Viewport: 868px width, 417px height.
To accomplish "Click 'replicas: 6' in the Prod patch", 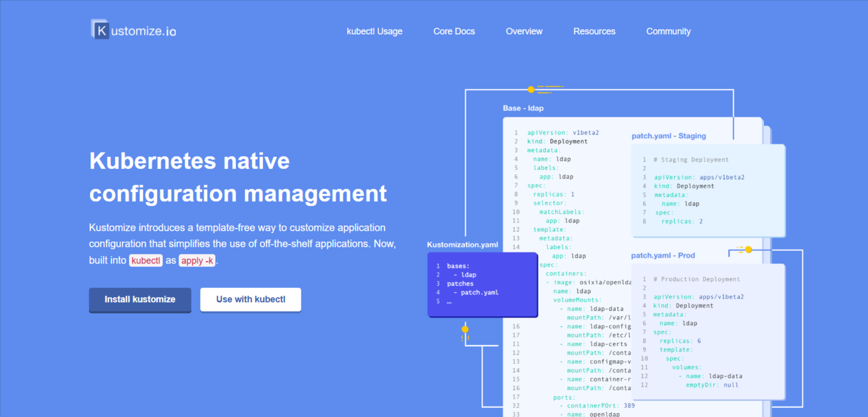I will [x=680, y=341].
